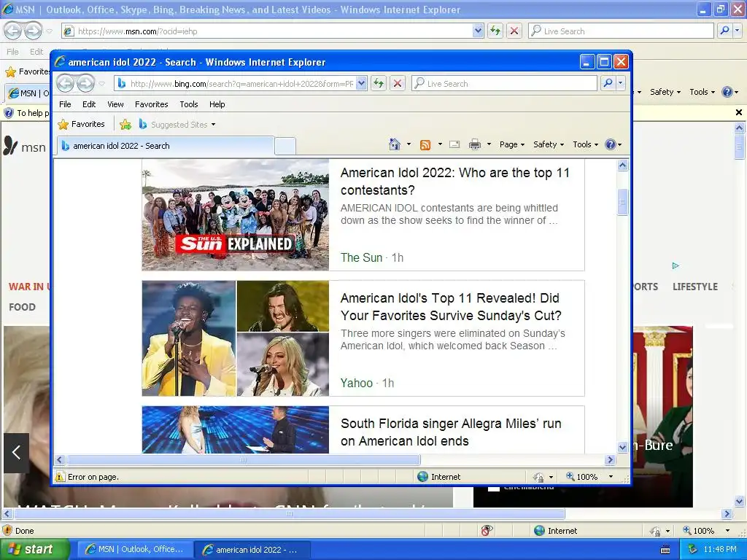Click LIFESTYLE link on MSN page
Image resolution: width=747 pixels, height=560 pixels.
tap(695, 287)
